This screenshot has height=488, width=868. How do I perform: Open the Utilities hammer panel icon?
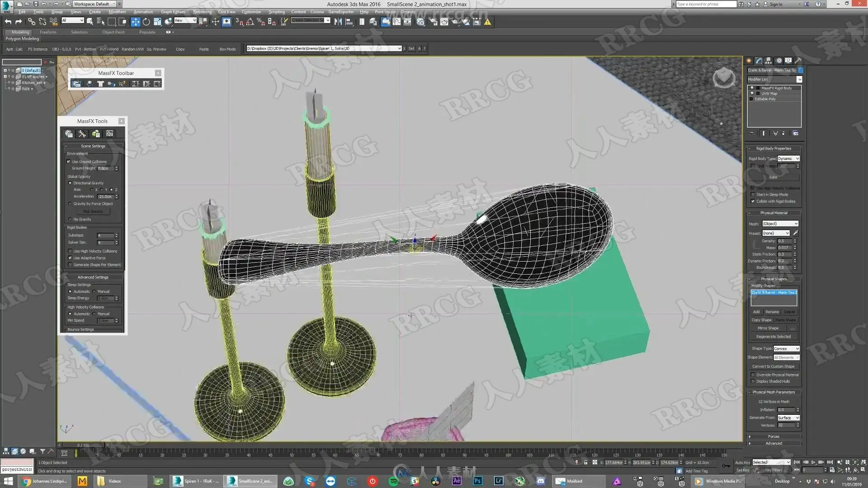[x=798, y=61]
